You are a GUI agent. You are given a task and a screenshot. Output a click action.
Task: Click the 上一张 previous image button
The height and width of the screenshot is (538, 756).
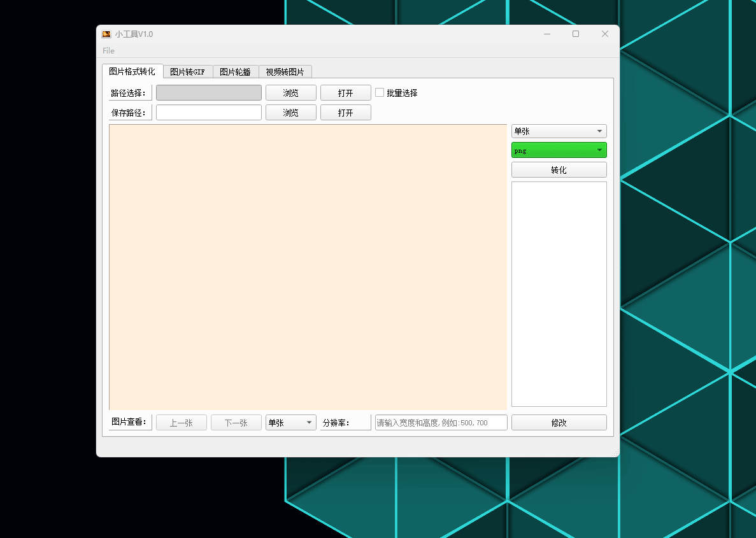point(181,422)
